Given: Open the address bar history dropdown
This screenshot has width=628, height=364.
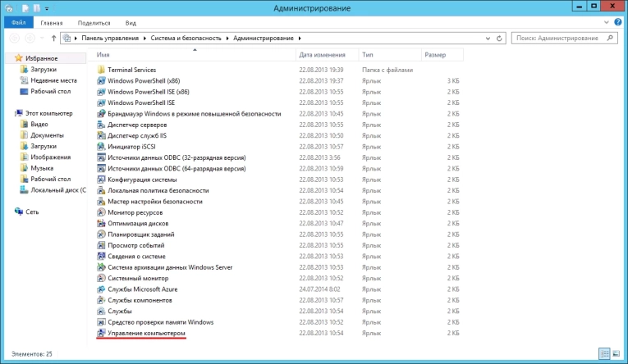Looking at the screenshot, I should [x=488, y=39].
